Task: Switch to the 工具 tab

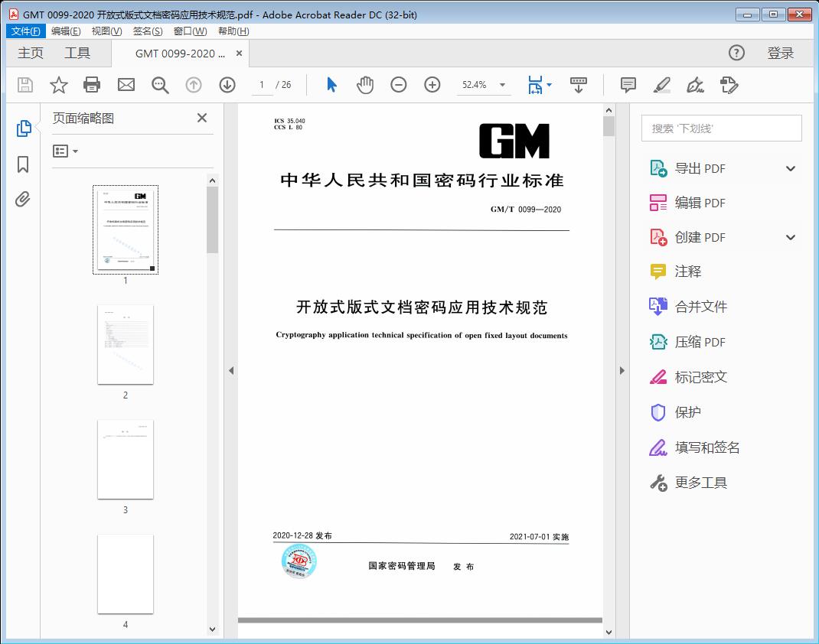Action: pyautogui.click(x=77, y=53)
